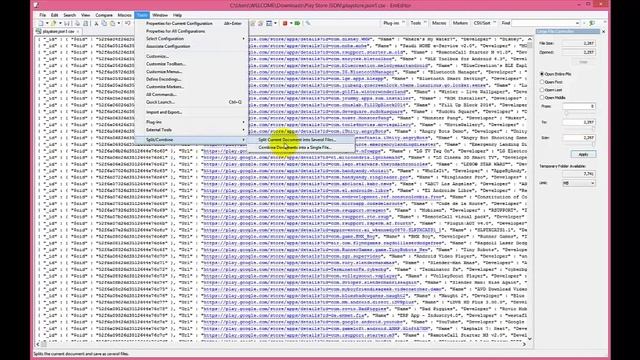Click the green Run macro toolbar icon
Image resolution: width=640 pixels, height=360 pixels.
(x=297, y=24)
